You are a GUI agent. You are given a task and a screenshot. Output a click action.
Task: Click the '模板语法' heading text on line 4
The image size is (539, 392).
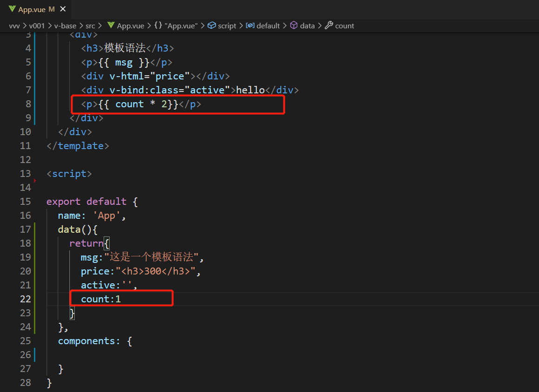(125, 48)
